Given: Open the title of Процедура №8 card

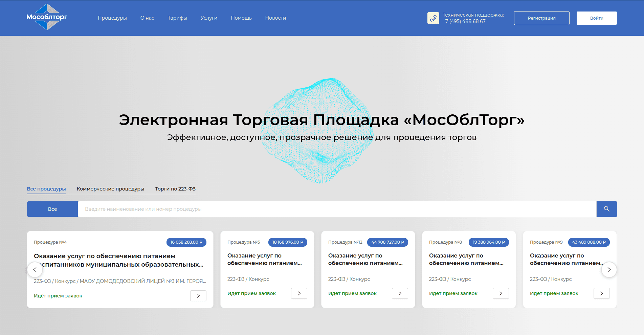Looking at the screenshot, I should 466,259.
